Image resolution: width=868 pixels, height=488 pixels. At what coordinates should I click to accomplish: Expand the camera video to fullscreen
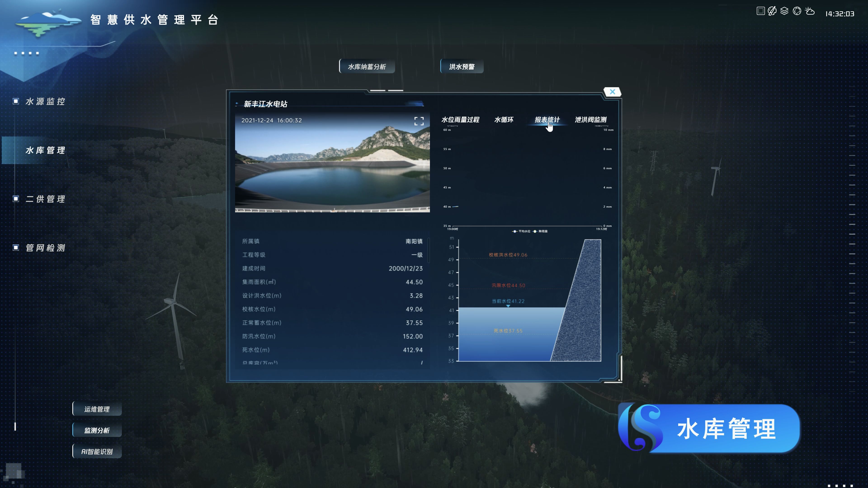click(419, 121)
